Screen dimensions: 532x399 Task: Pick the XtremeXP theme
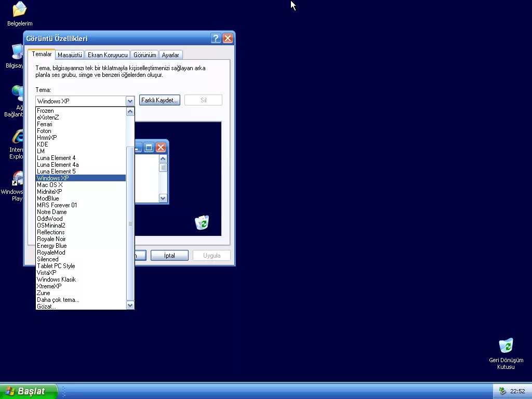point(81,286)
